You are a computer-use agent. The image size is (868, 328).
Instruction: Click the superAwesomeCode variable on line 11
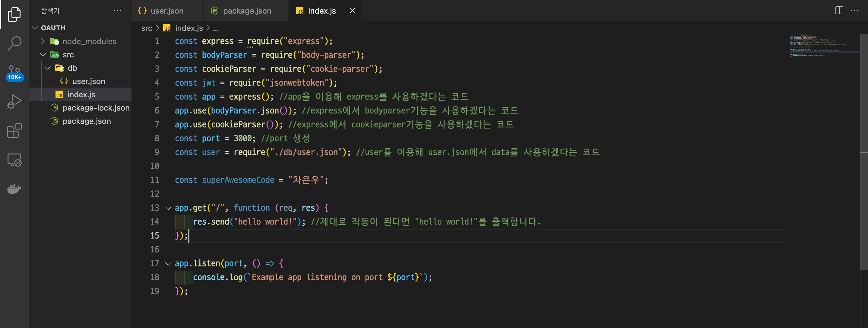click(238, 180)
